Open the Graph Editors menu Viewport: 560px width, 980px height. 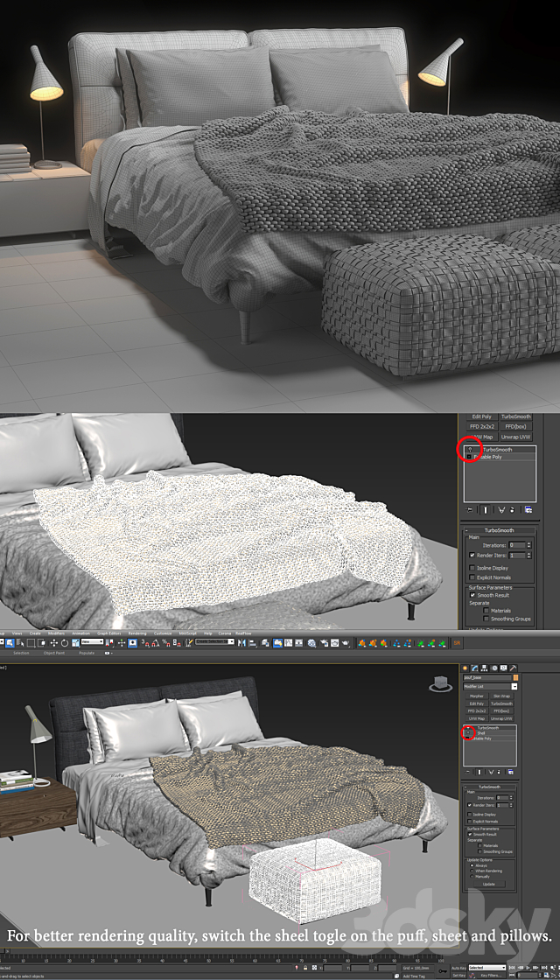(108, 633)
